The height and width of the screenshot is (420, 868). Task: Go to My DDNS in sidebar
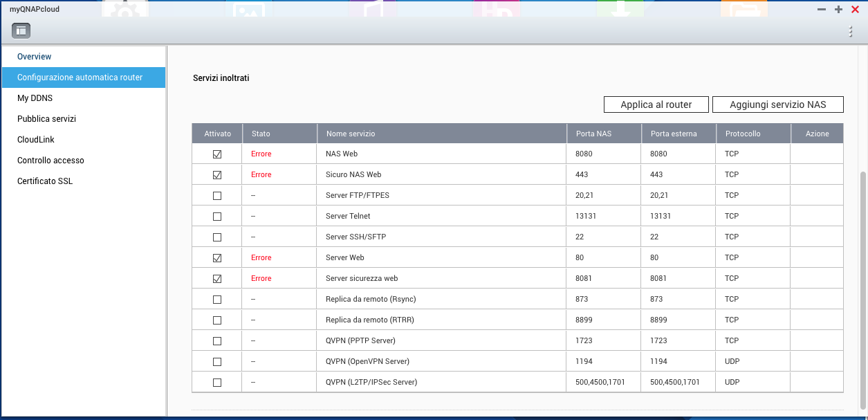(x=35, y=98)
